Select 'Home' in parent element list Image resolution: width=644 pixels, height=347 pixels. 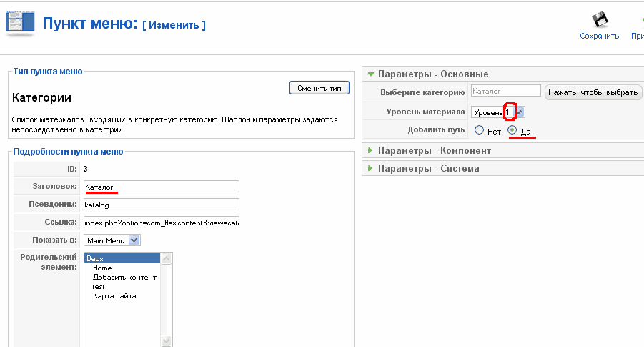point(102,268)
